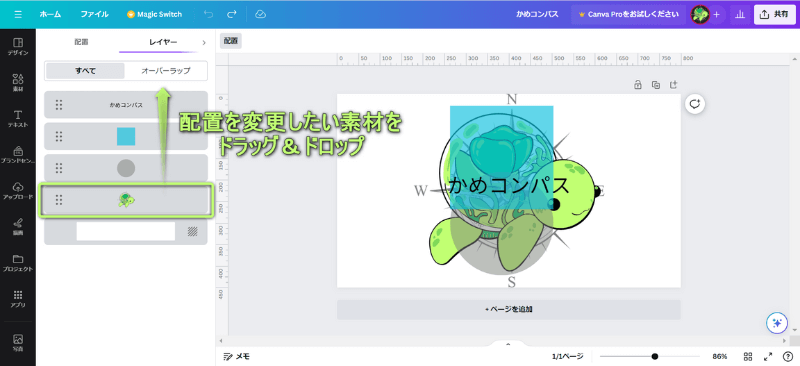Click the hatched background icon on bottom layer
The width and height of the screenshot is (800, 366).
coord(192,231)
